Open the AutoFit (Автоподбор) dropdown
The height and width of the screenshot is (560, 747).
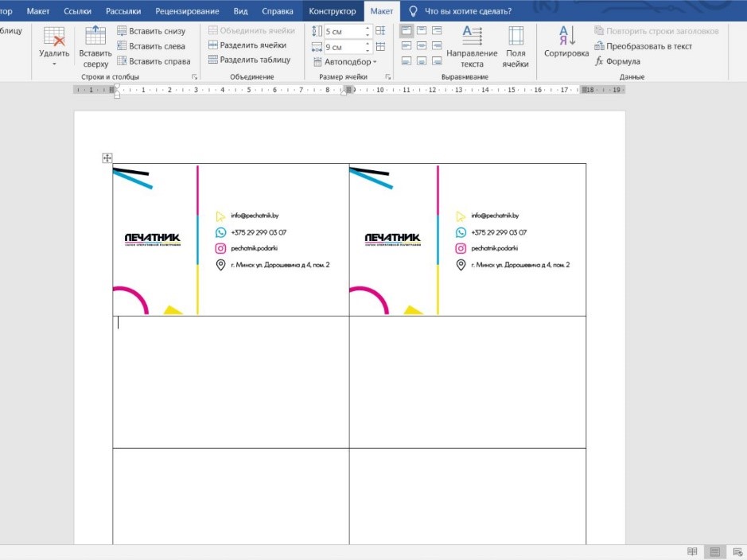tap(350, 62)
